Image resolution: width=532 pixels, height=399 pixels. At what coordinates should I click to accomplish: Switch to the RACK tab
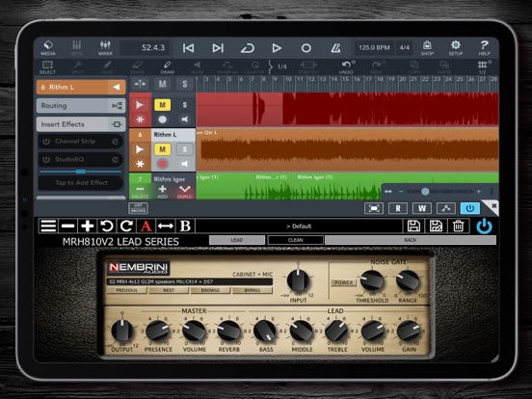tap(411, 240)
